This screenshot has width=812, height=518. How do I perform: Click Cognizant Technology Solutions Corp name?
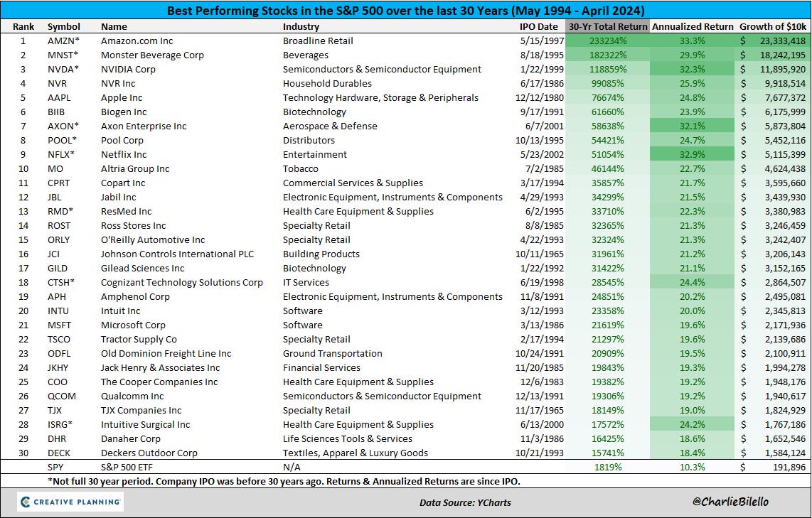click(x=182, y=283)
